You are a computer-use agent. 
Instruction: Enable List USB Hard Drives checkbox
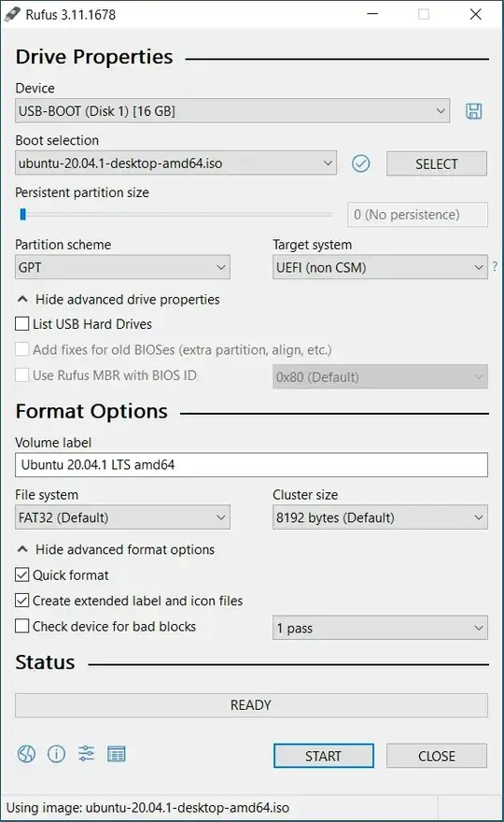point(22,324)
